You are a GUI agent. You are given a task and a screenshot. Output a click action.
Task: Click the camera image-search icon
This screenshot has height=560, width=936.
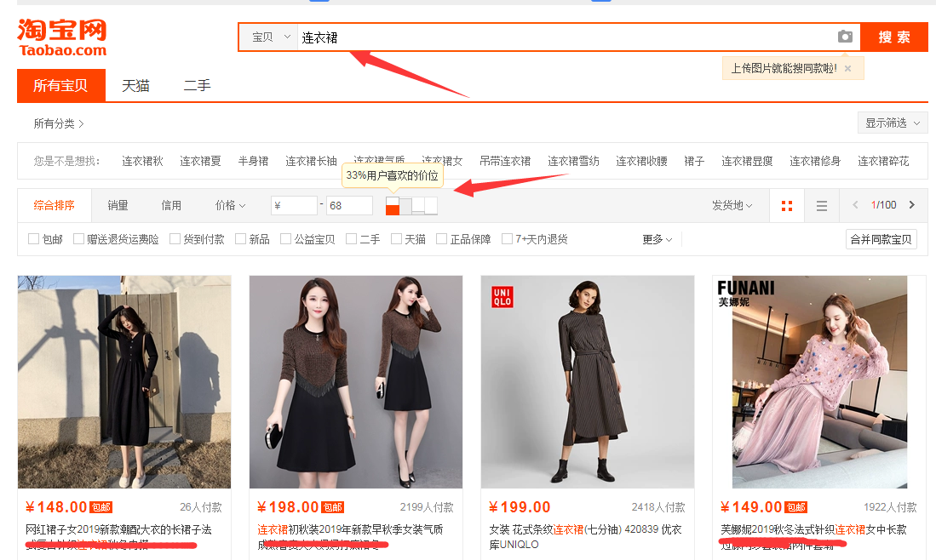click(845, 37)
